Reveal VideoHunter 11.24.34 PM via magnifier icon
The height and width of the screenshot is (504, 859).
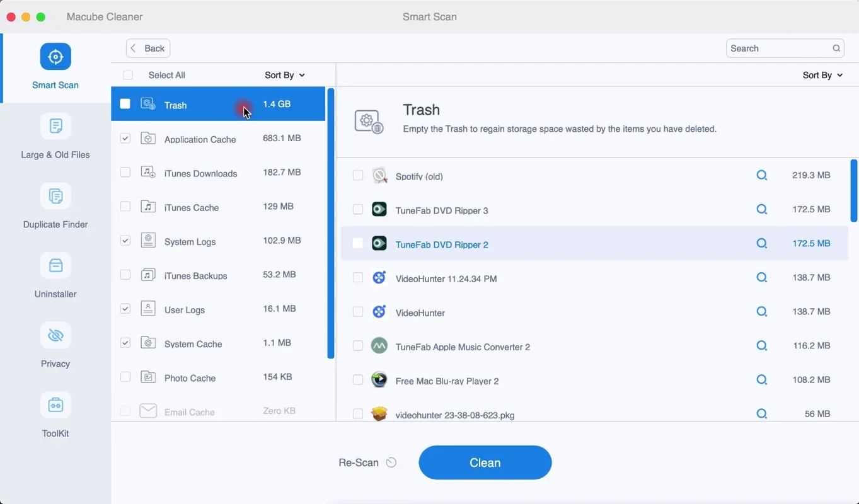click(x=762, y=277)
